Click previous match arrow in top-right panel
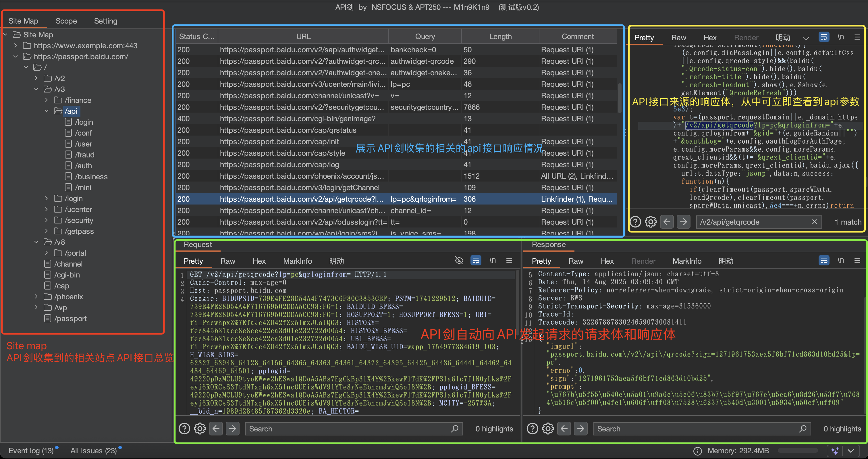 point(667,222)
